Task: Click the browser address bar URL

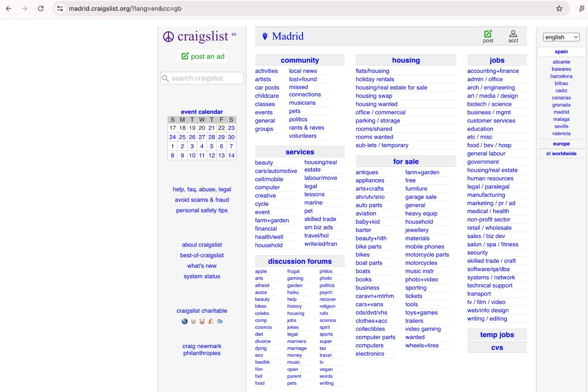Action: point(125,9)
